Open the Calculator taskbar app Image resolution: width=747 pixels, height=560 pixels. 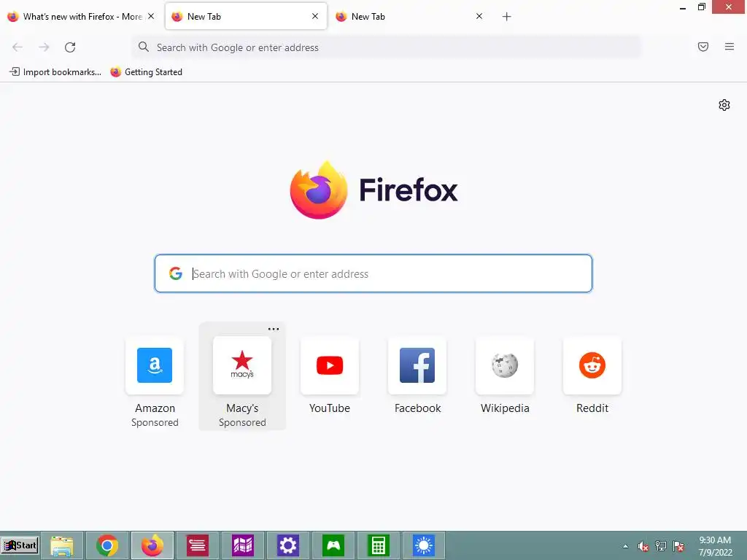[379, 545]
